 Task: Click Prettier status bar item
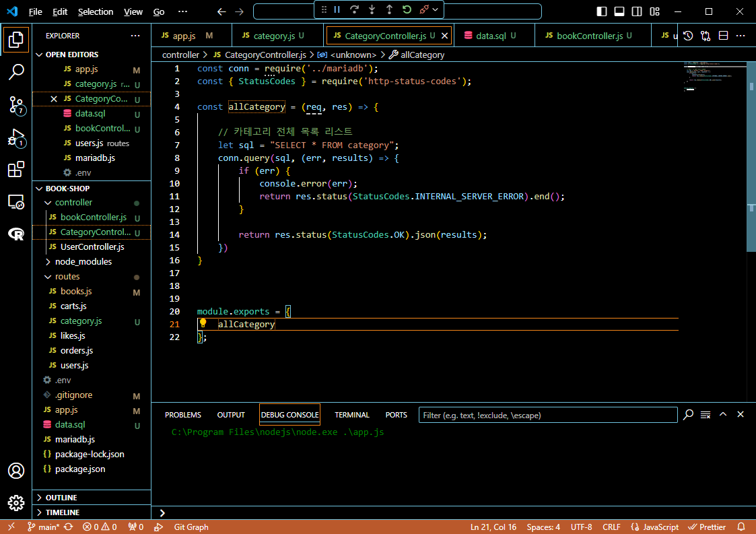pyautogui.click(x=707, y=527)
